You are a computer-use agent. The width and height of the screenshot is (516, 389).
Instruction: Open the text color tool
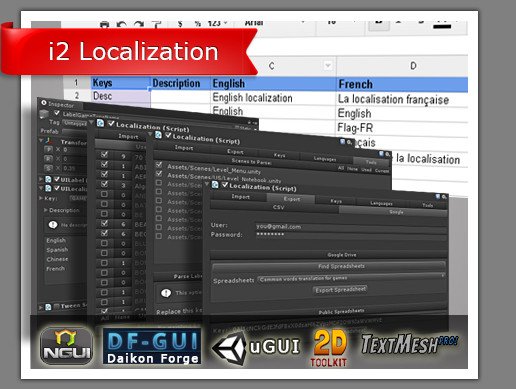[x=442, y=24]
